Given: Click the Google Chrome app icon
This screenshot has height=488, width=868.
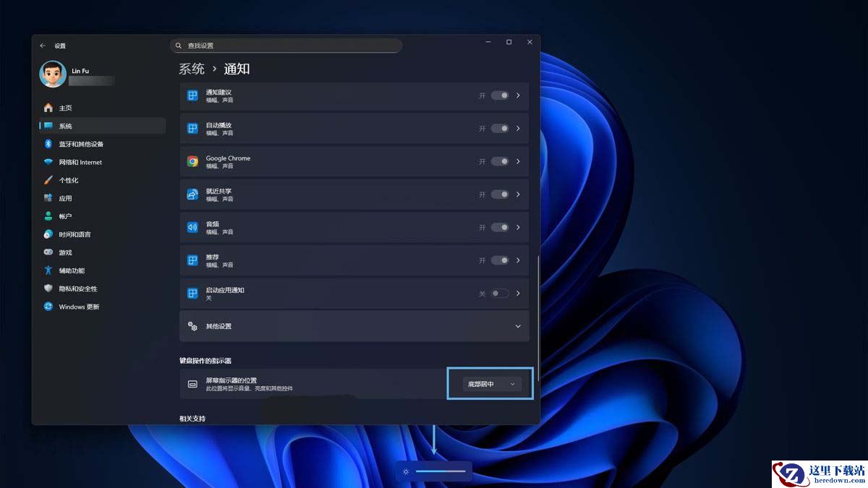Looking at the screenshot, I should point(192,161).
